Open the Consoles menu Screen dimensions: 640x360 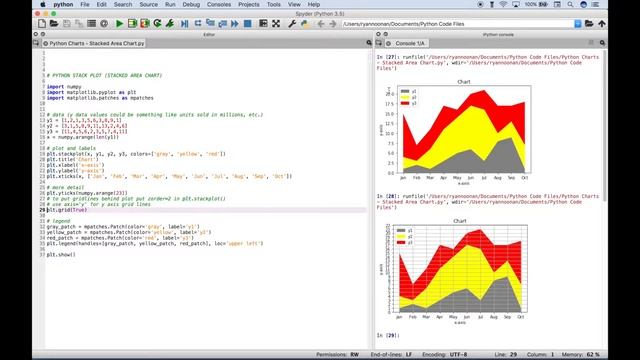[219, 4]
